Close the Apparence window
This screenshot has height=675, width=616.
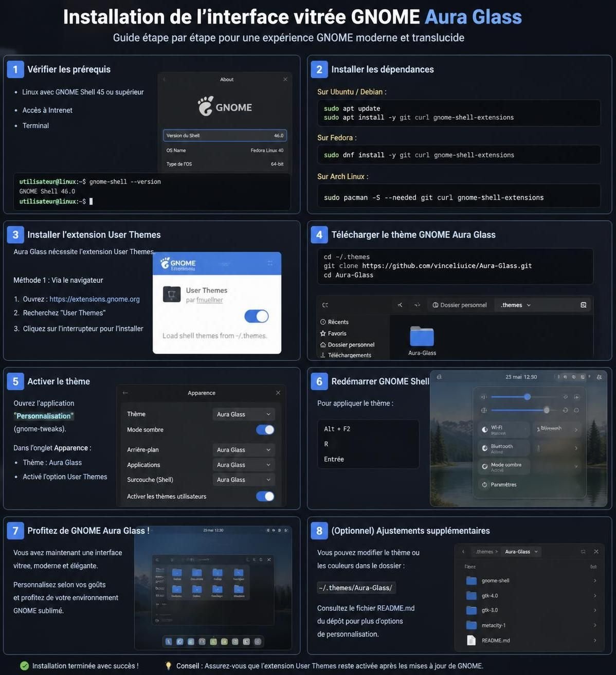pyautogui.click(x=278, y=393)
